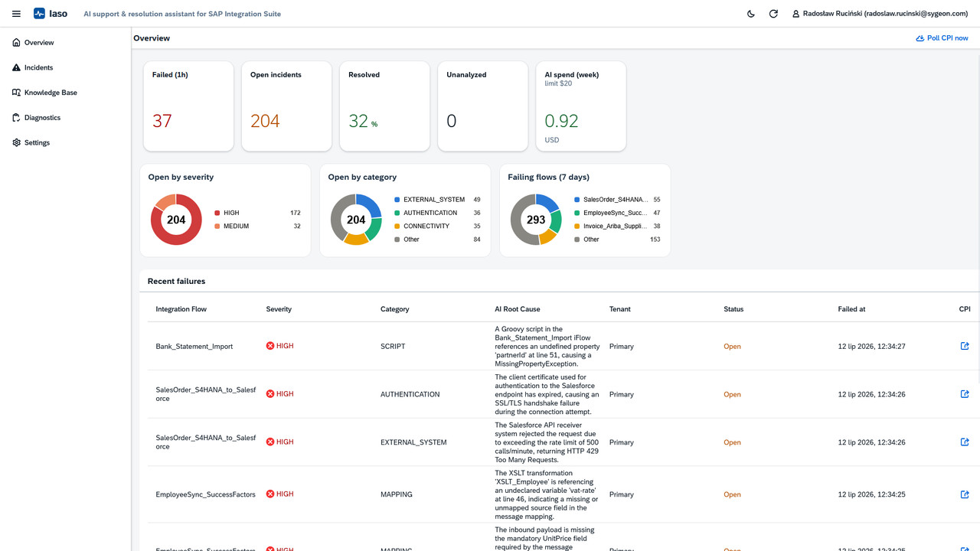Click the Severity column header

(279, 309)
